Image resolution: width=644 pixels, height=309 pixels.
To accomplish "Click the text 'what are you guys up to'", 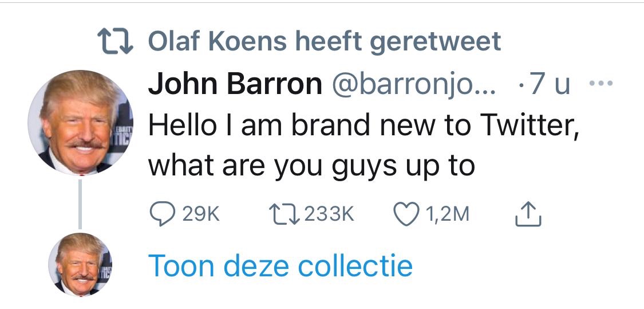I will 311,166.
